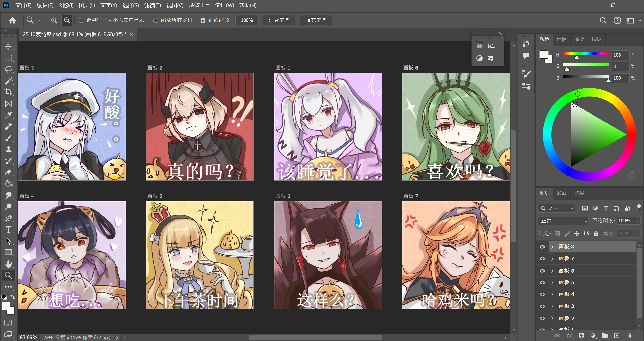Click the 填充屏幕 button

click(316, 20)
